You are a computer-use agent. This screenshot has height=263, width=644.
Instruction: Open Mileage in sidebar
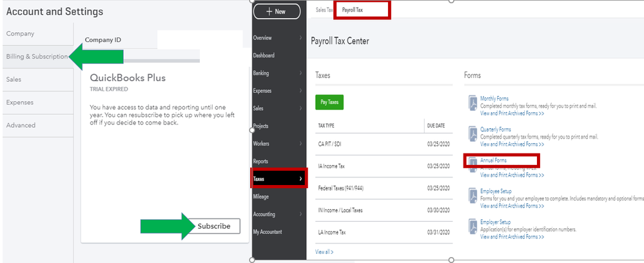261,197
